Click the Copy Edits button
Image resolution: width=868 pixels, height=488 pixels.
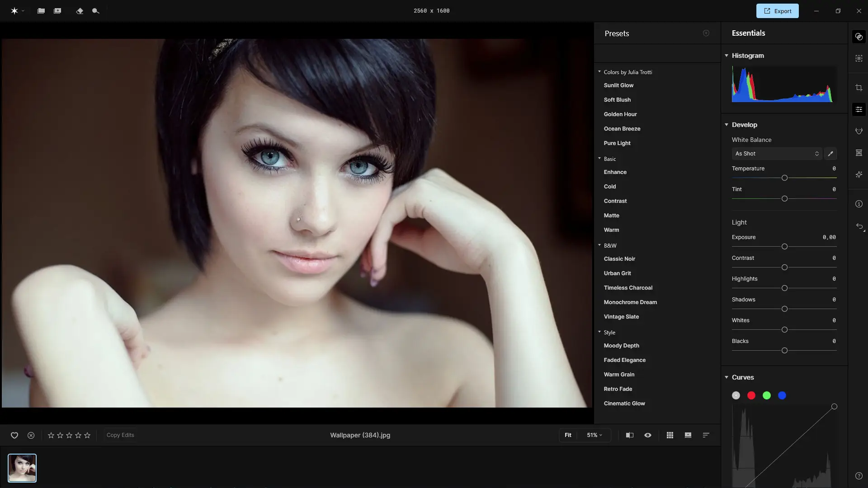(120, 435)
